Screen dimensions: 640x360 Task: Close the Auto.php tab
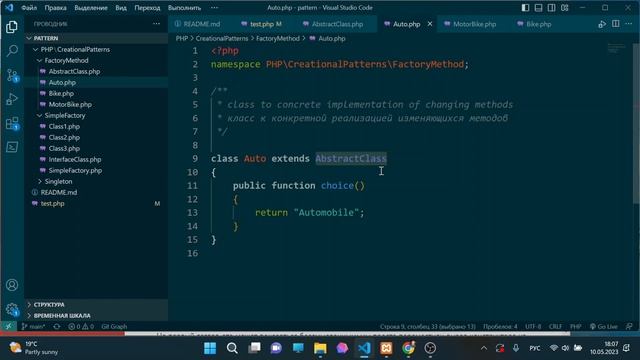(430, 24)
